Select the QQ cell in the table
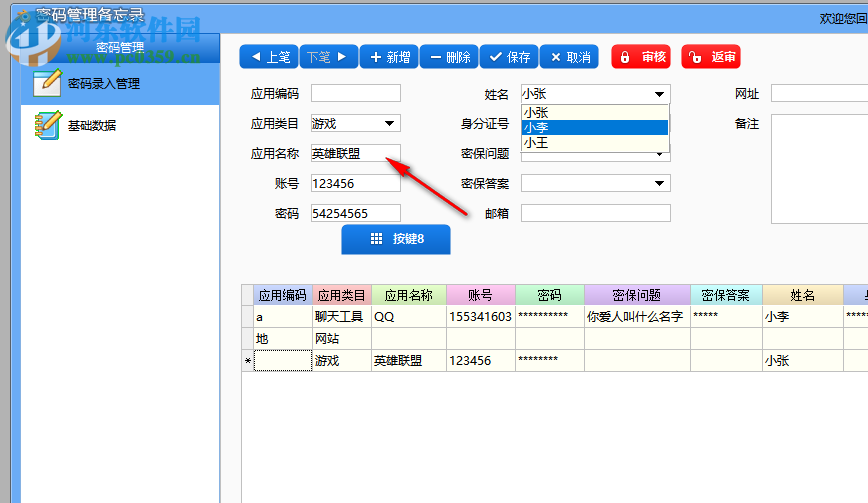Viewport: 868px width, 503px height. coord(409,317)
